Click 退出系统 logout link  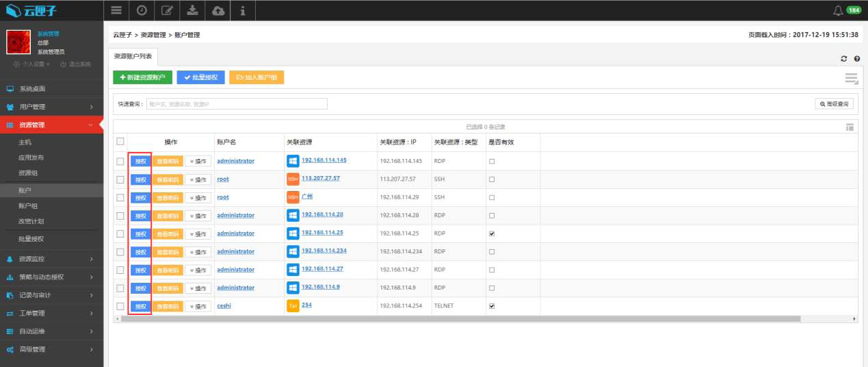click(x=75, y=64)
